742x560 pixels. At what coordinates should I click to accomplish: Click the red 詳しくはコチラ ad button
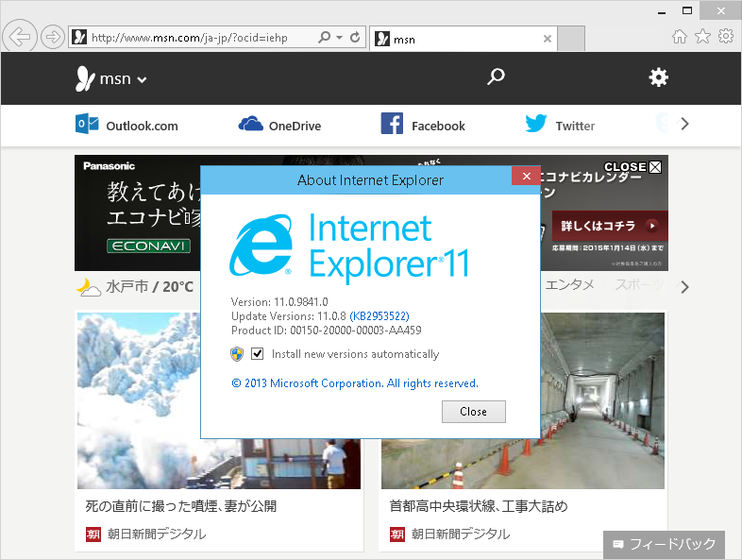(x=610, y=226)
